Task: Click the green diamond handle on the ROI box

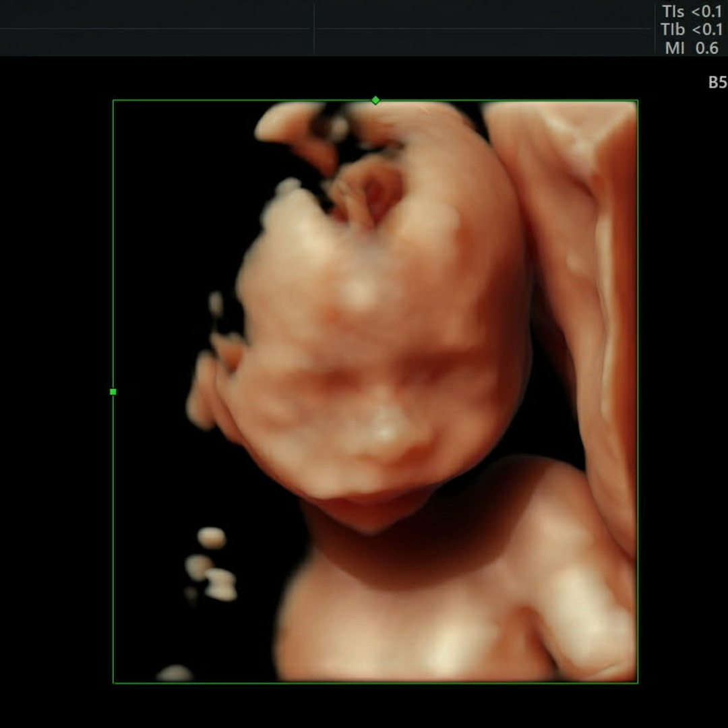Action: (375, 100)
